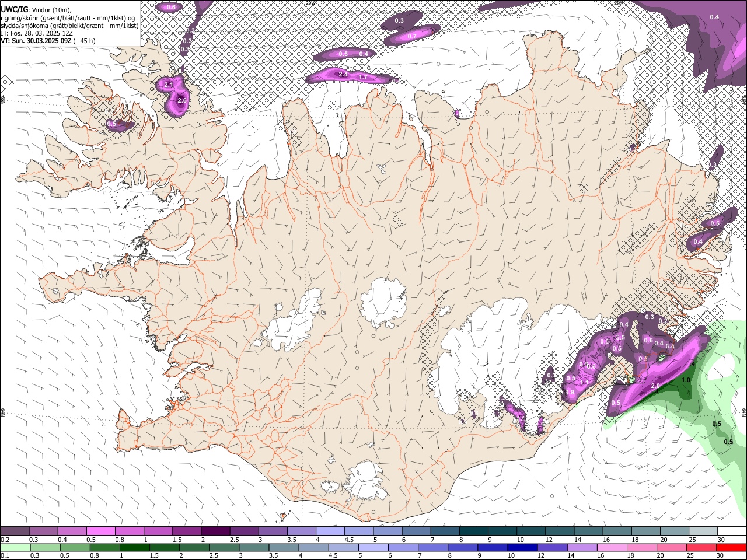Viewport: 747px width, 560px height.
Task: Click the palest green 0.1 rain legend swatch
Action: click(x=16, y=547)
